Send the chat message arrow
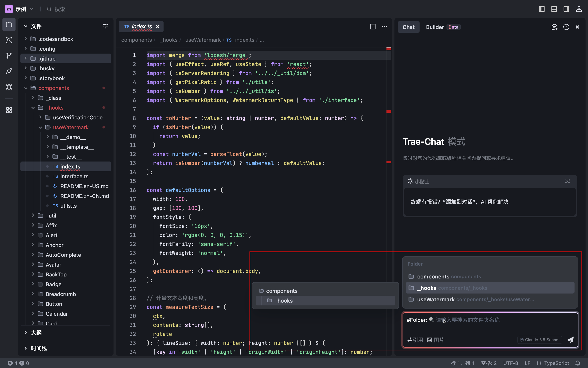588x368 pixels. click(570, 340)
